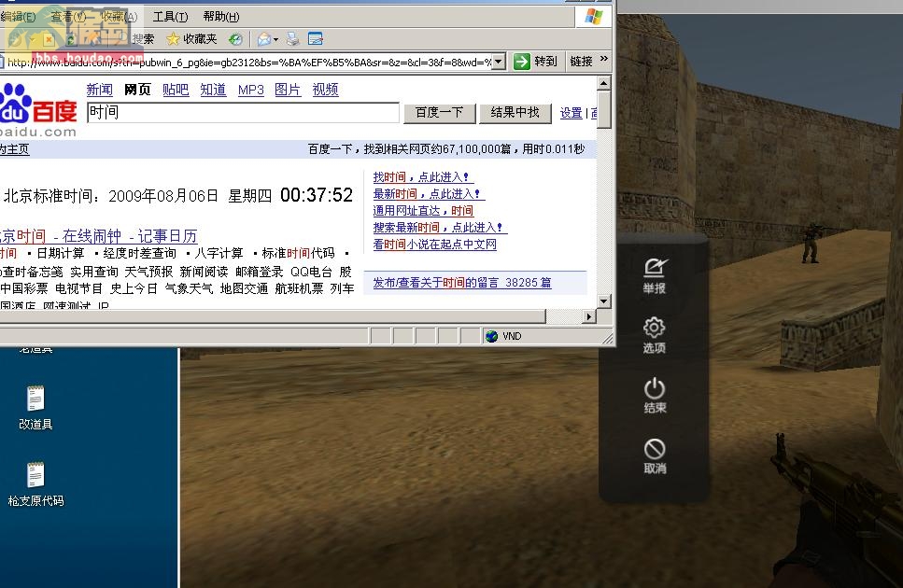The width and height of the screenshot is (903, 588).
Task: Click the 00:37:52 clock text
Action: (x=317, y=196)
